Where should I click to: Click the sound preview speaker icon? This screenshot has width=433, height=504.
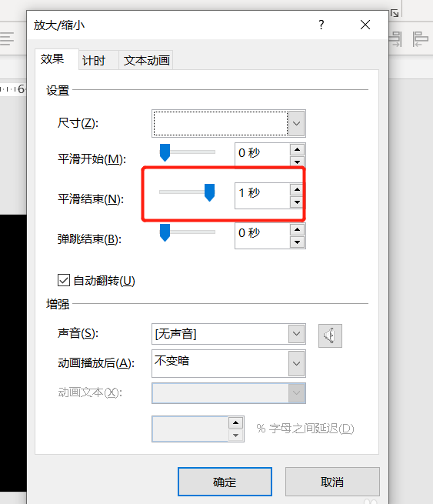click(x=330, y=335)
